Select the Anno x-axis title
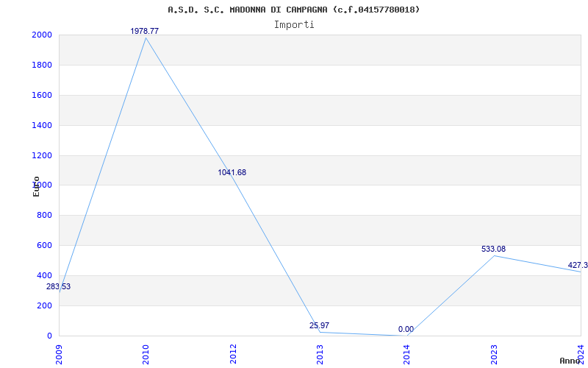 coord(570,361)
